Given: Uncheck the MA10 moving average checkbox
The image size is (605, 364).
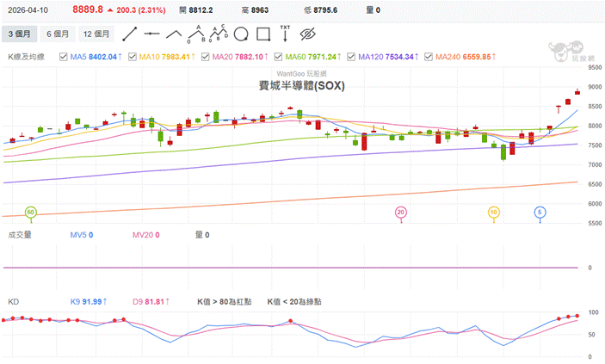Looking at the screenshot, I should coord(133,57).
